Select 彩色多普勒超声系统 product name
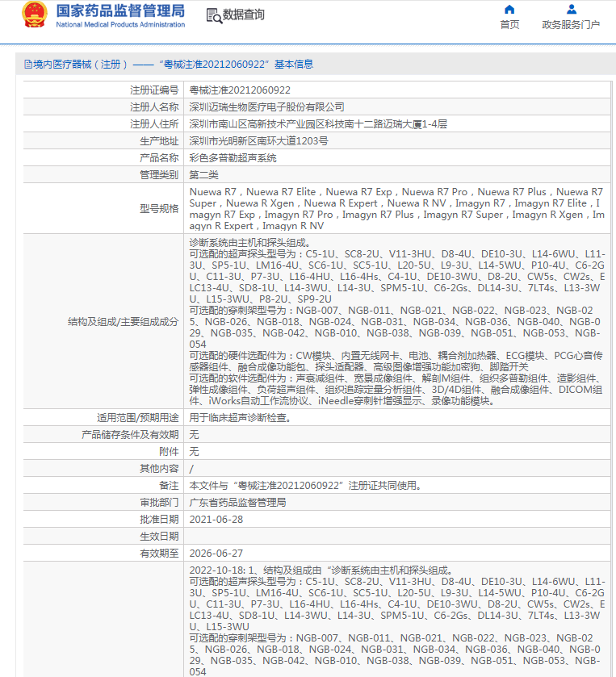The height and width of the screenshot is (677, 616). (233, 158)
